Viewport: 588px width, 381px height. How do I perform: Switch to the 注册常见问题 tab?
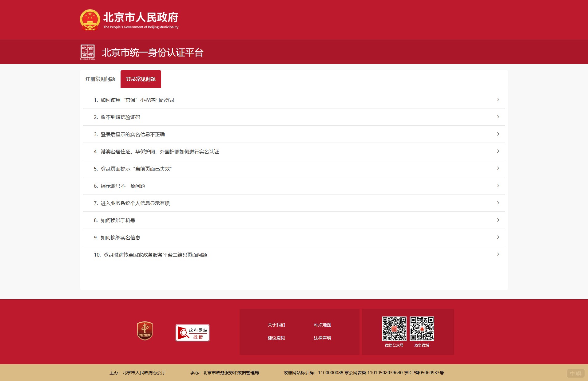(100, 79)
